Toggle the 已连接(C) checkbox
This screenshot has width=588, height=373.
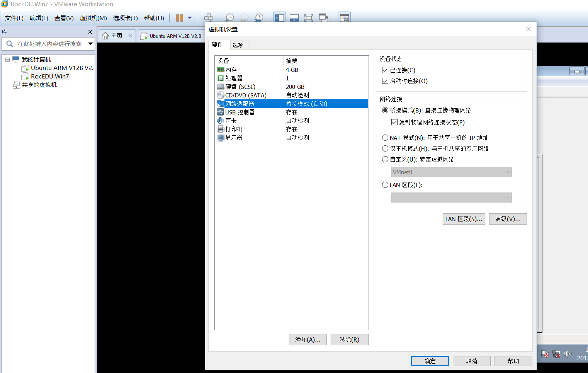click(385, 70)
